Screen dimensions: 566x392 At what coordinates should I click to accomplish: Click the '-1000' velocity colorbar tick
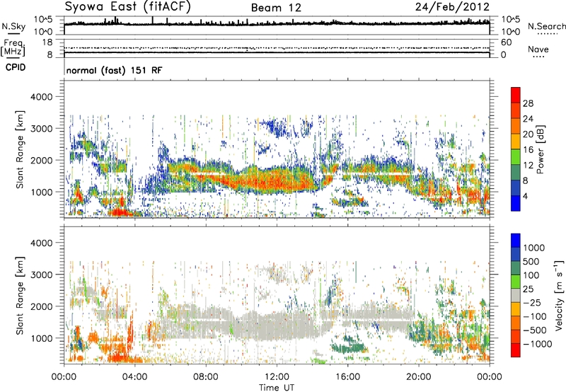tap(537, 344)
